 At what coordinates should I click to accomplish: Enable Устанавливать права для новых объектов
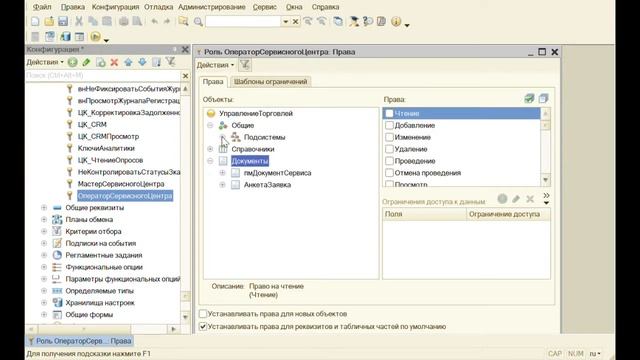tap(203, 314)
